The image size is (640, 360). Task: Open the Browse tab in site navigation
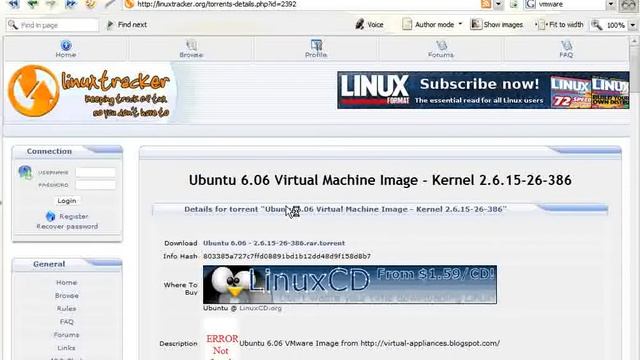tap(191, 49)
